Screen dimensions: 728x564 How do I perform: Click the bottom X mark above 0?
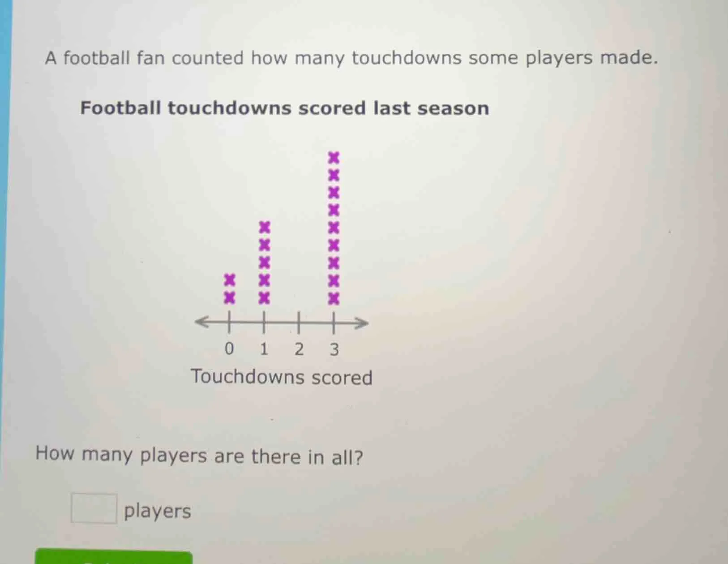230,297
